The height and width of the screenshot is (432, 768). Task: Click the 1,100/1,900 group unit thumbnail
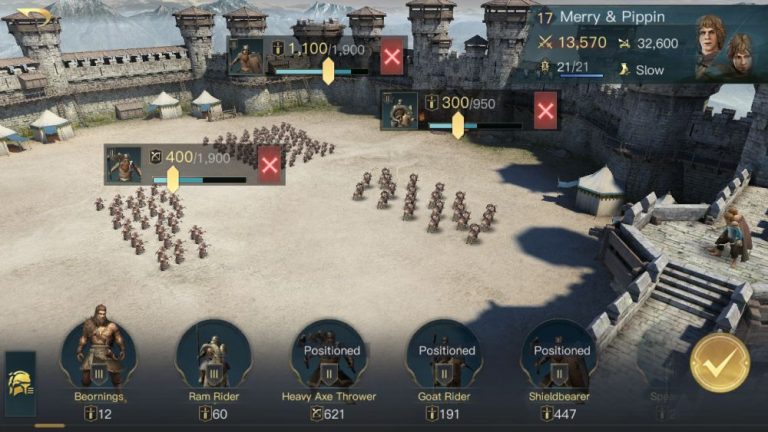point(246,56)
